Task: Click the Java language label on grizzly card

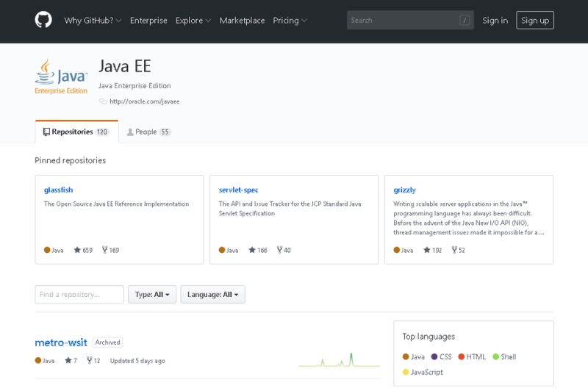Action: coord(403,250)
